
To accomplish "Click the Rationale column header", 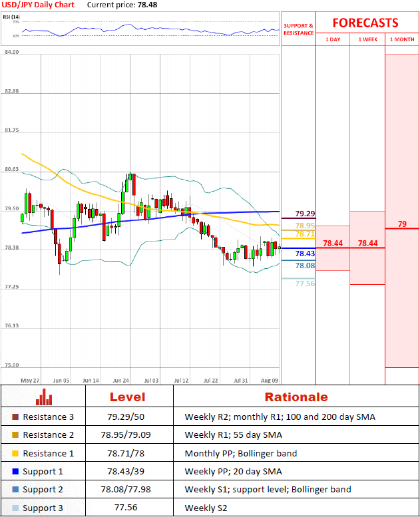I will pos(296,397).
